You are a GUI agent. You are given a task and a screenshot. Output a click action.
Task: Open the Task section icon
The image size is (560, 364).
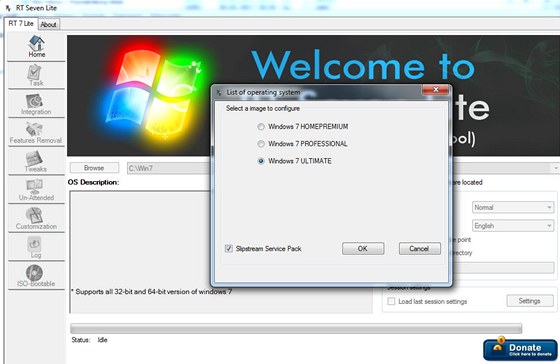(x=35, y=73)
